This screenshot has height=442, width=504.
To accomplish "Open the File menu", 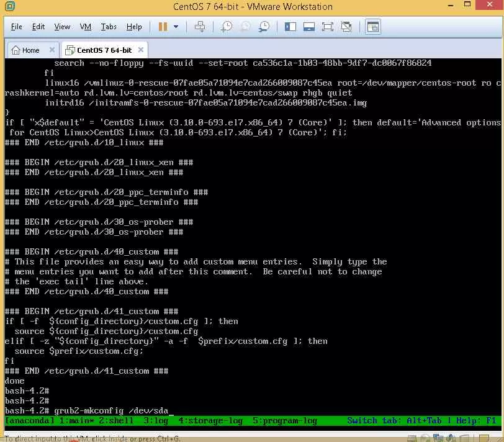I will click(16, 27).
